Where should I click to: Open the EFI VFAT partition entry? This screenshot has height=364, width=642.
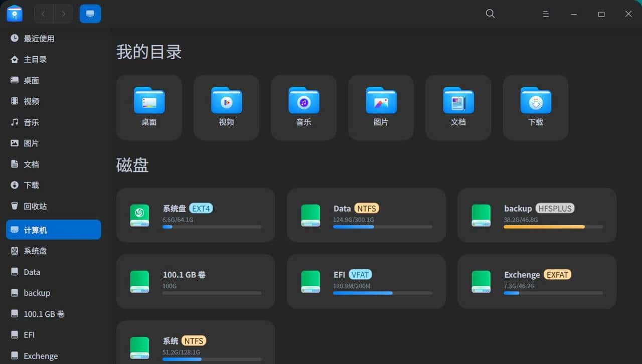(366, 281)
